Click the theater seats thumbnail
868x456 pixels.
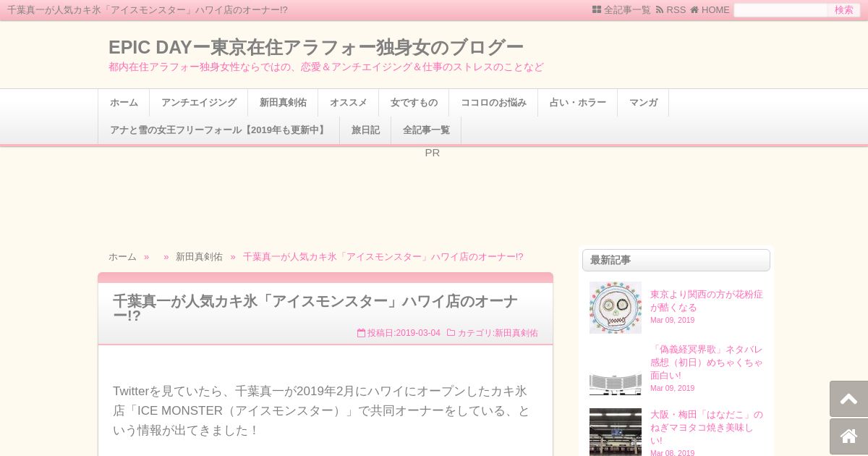point(616,370)
